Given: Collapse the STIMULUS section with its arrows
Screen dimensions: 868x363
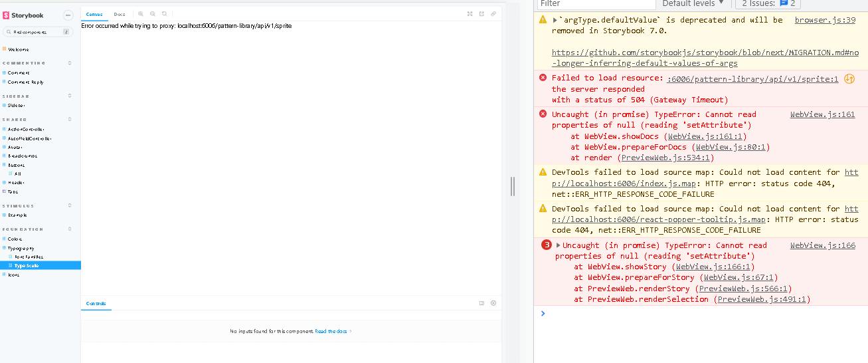Looking at the screenshot, I should [70, 206].
